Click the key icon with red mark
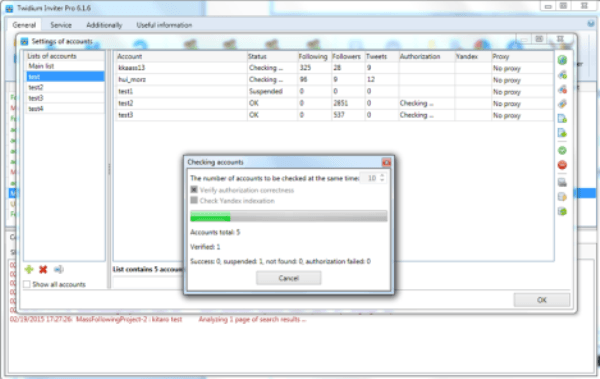600x379 pixels. (x=562, y=89)
